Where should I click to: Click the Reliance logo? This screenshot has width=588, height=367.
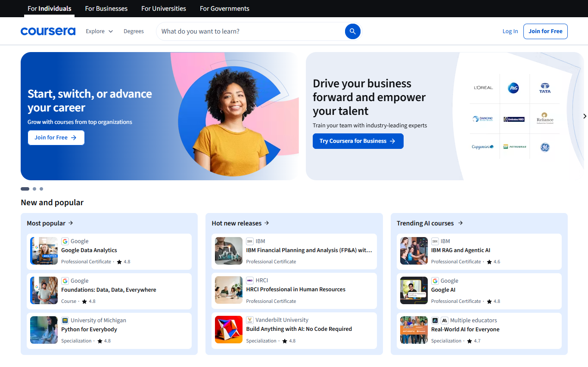pyautogui.click(x=545, y=118)
